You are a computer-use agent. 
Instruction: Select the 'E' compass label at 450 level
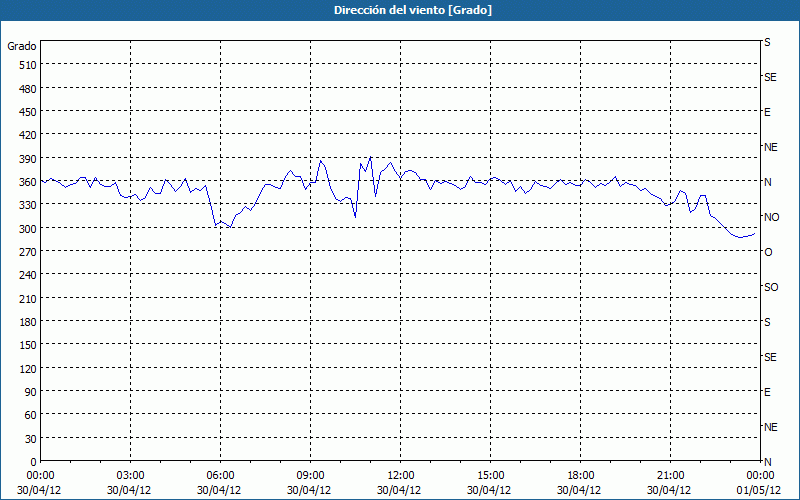[767, 112]
